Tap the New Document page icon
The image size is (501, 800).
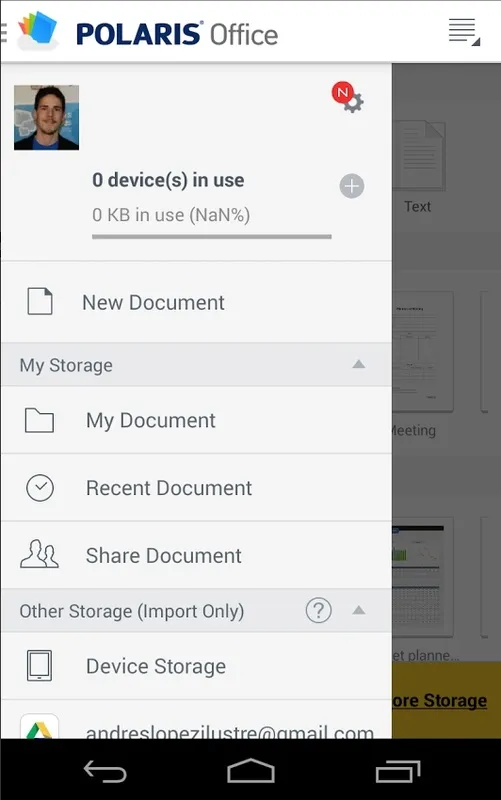40,301
